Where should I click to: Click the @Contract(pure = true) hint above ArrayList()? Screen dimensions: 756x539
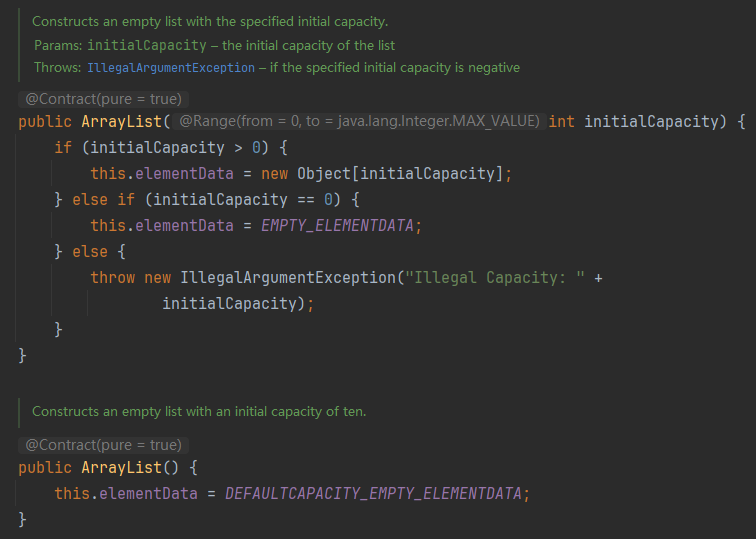coord(103,445)
